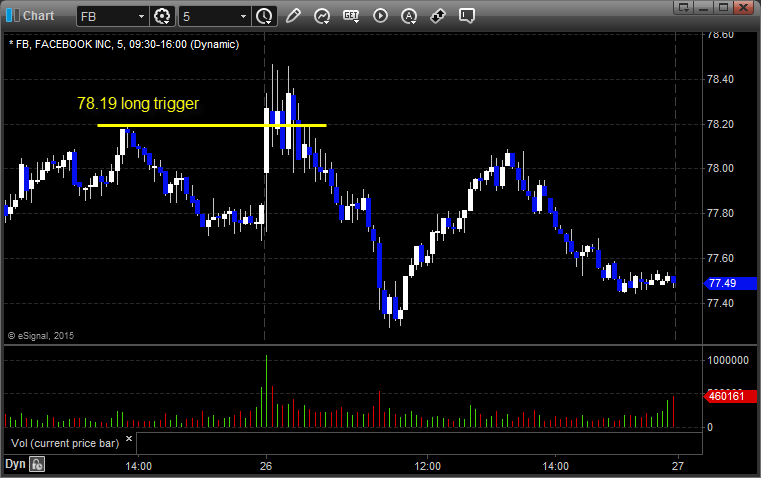Open the alerts icon with letter A
This screenshot has width=761, height=478.
[x=409, y=16]
